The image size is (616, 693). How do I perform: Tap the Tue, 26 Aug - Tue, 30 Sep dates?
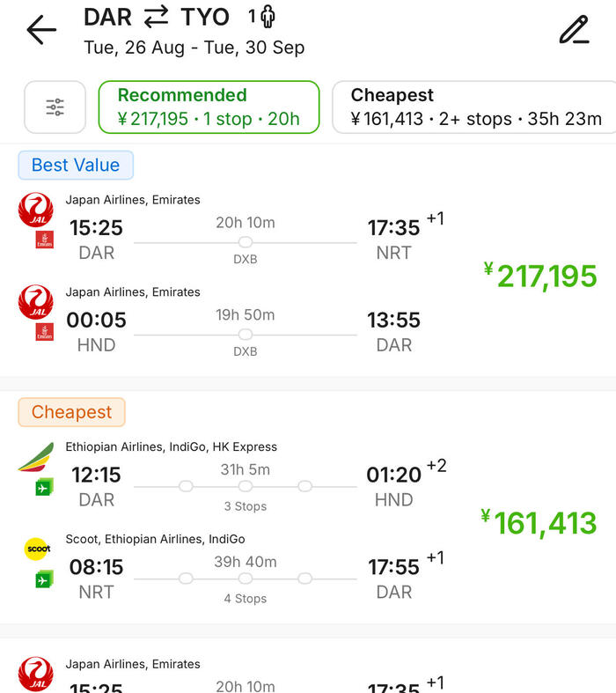point(194,48)
